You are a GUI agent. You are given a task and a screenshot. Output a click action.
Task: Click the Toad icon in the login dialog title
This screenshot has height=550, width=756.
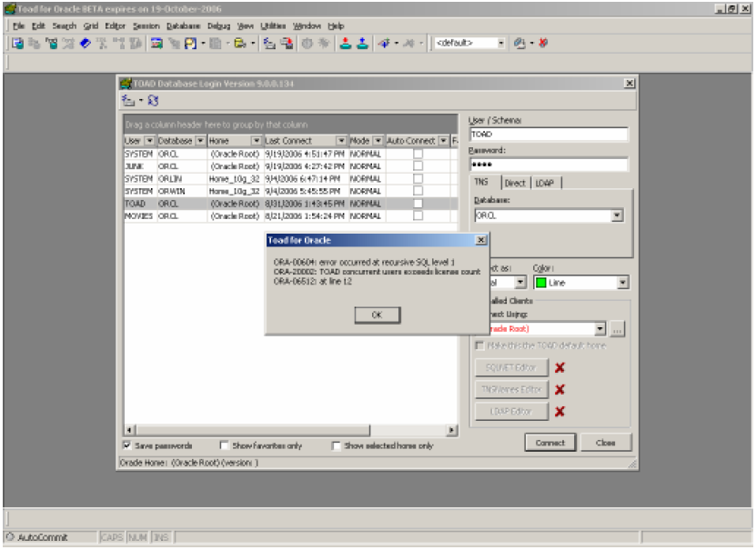[x=126, y=84]
